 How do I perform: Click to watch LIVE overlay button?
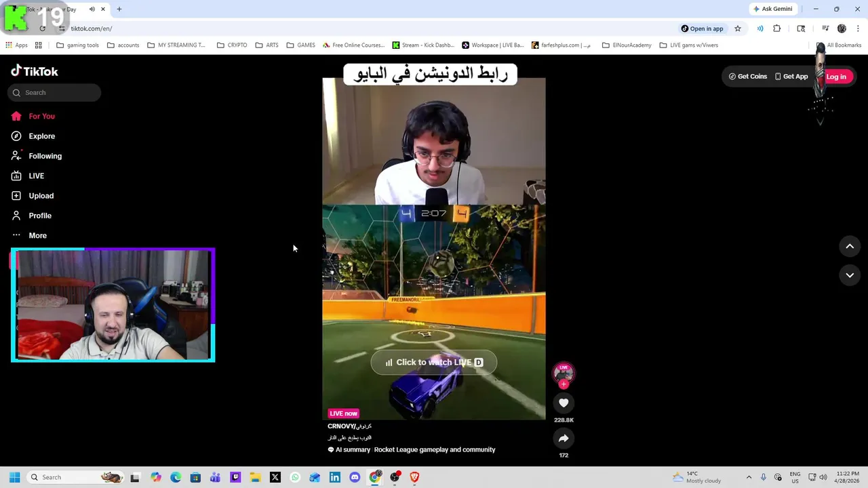[x=434, y=363]
